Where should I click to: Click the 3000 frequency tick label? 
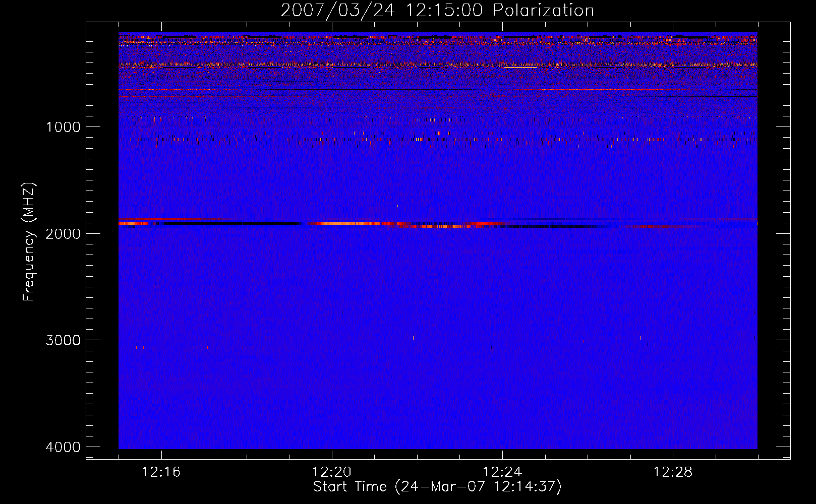point(63,340)
